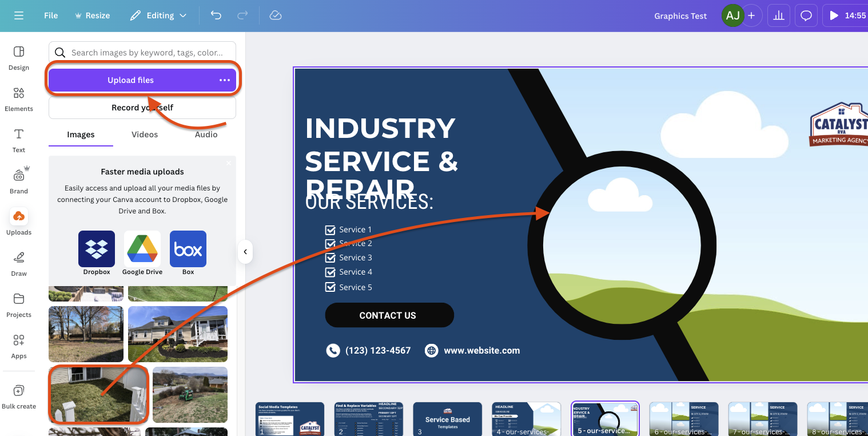Open page 7 our-services thumbnail
Screen dimensions: 868x436
click(763, 419)
